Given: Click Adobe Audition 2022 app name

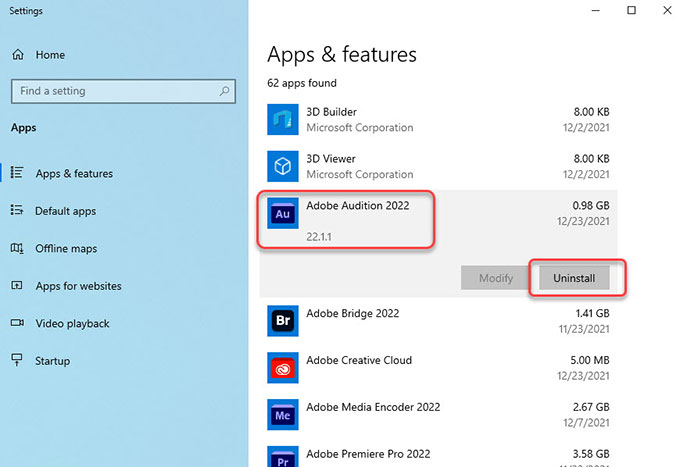Looking at the screenshot, I should pos(358,206).
